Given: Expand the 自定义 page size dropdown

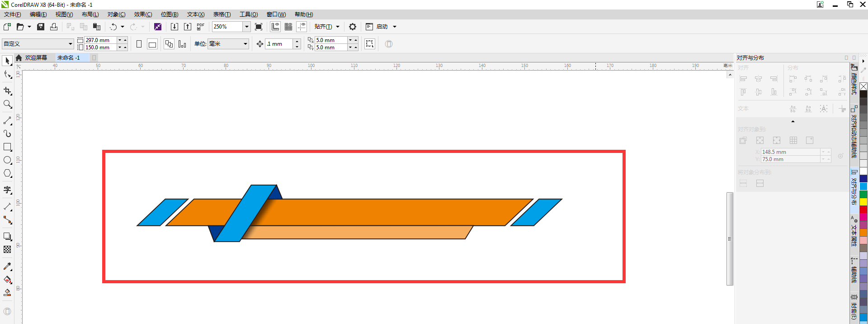Looking at the screenshot, I should [x=71, y=44].
